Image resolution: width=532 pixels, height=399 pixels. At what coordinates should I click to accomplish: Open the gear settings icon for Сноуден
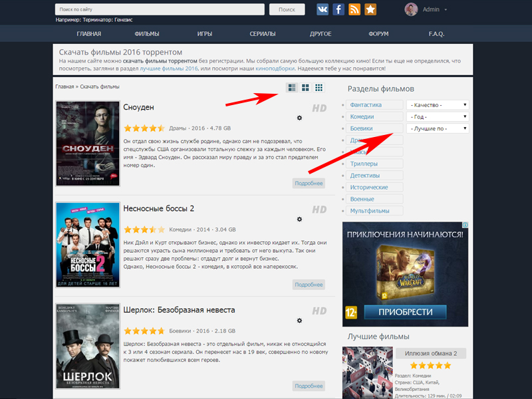click(299, 118)
